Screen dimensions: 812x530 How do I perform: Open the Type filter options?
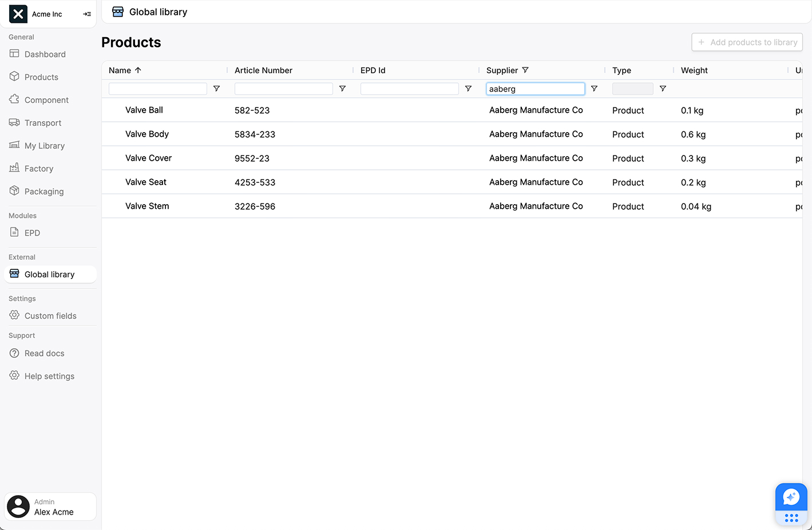click(663, 89)
